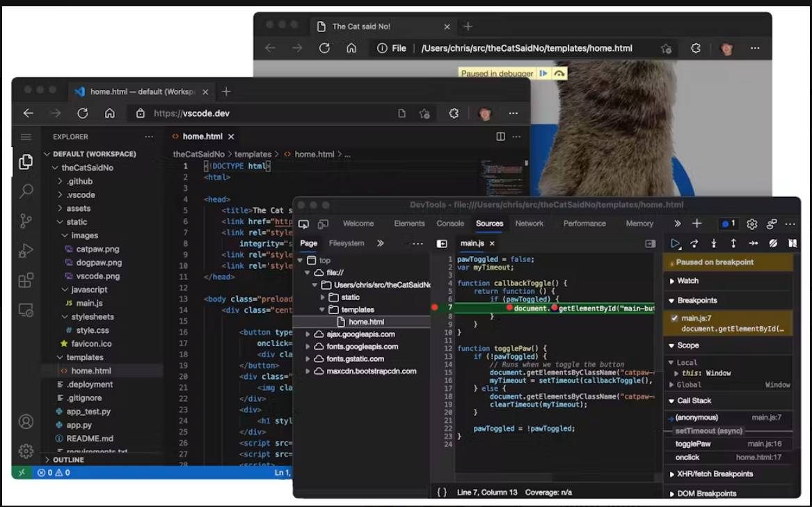The width and height of the screenshot is (812, 507).
Task: Uncheck the main.js:7 breakpoint checkbox
Action: coord(674,318)
